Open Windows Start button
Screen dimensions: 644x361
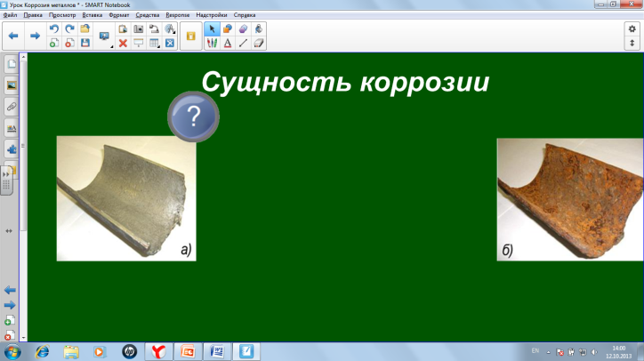point(12,352)
